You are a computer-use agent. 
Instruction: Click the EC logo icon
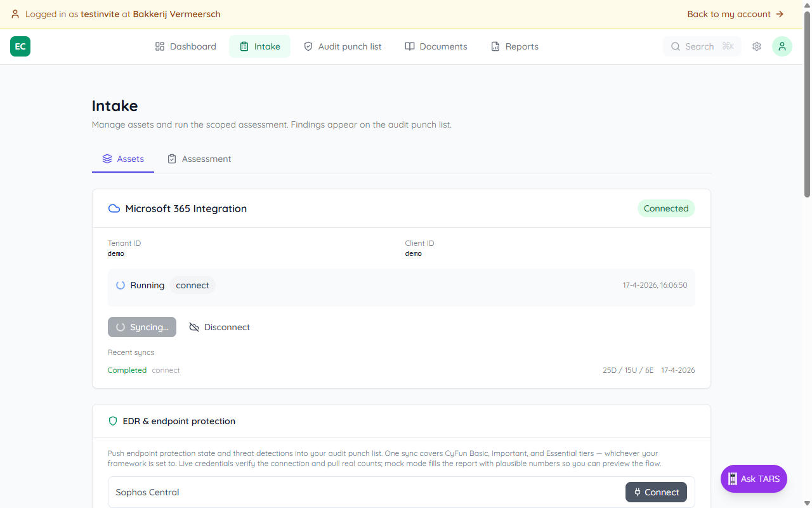tap(20, 46)
